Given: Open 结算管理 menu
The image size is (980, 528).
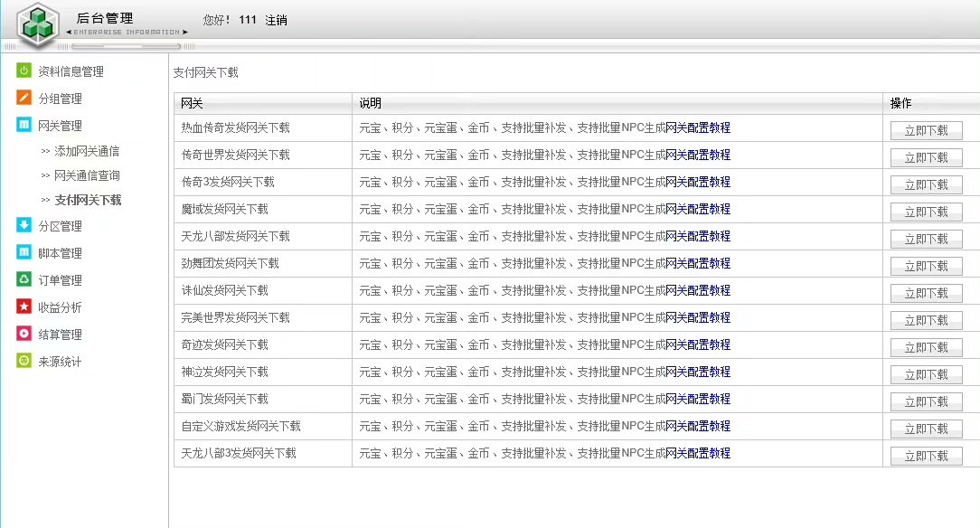Looking at the screenshot, I should 60,335.
